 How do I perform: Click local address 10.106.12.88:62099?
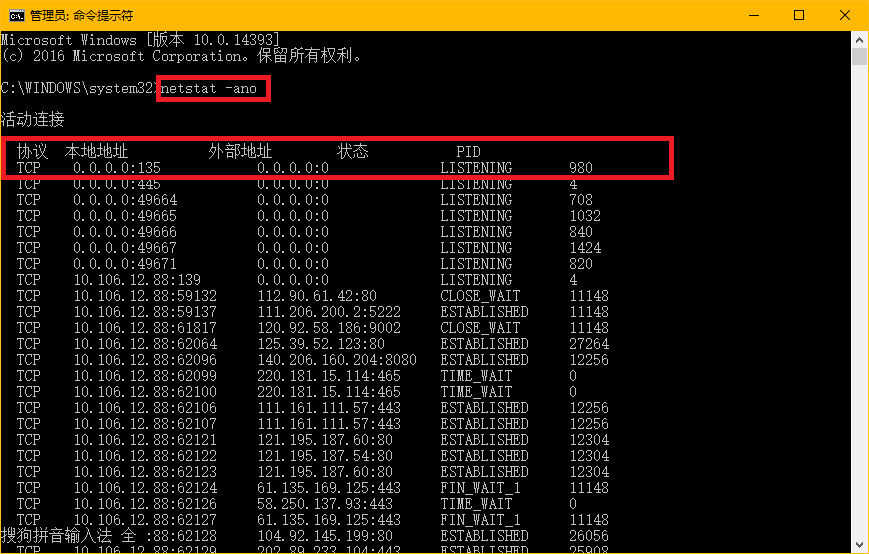pyautogui.click(x=145, y=377)
